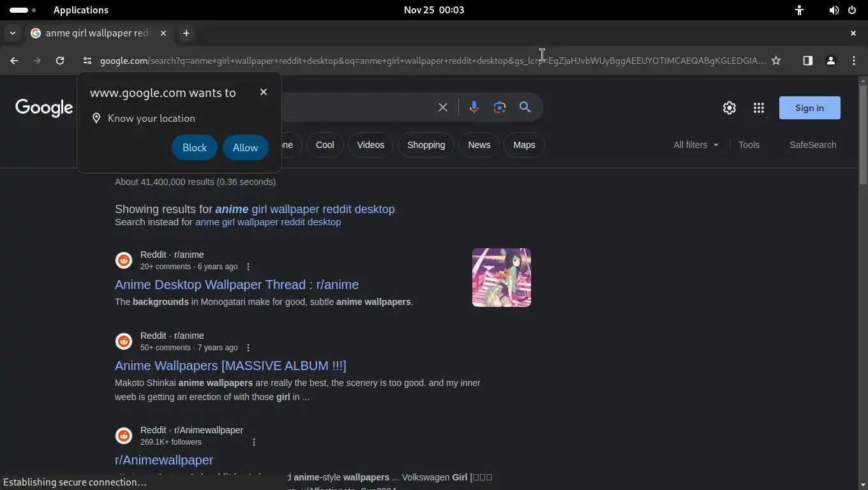
Task: Open SafeSearch settings
Action: (813, 145)
